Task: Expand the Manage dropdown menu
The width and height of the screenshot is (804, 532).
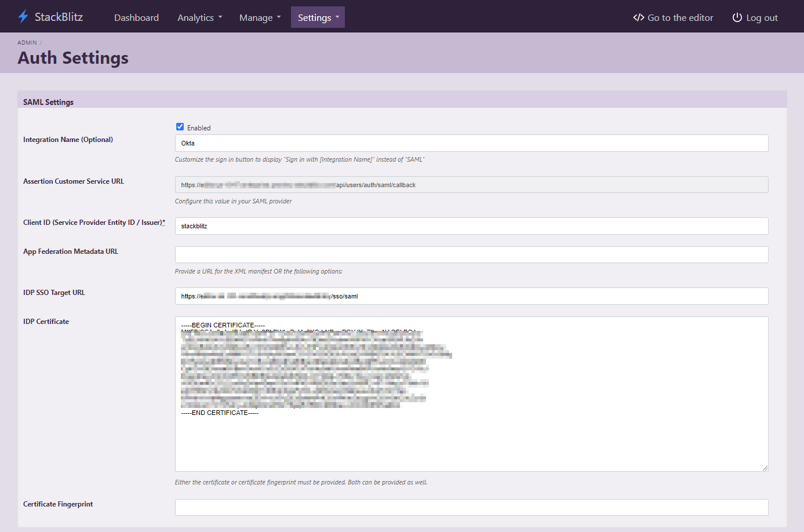Action: click(x=260, y=17)
